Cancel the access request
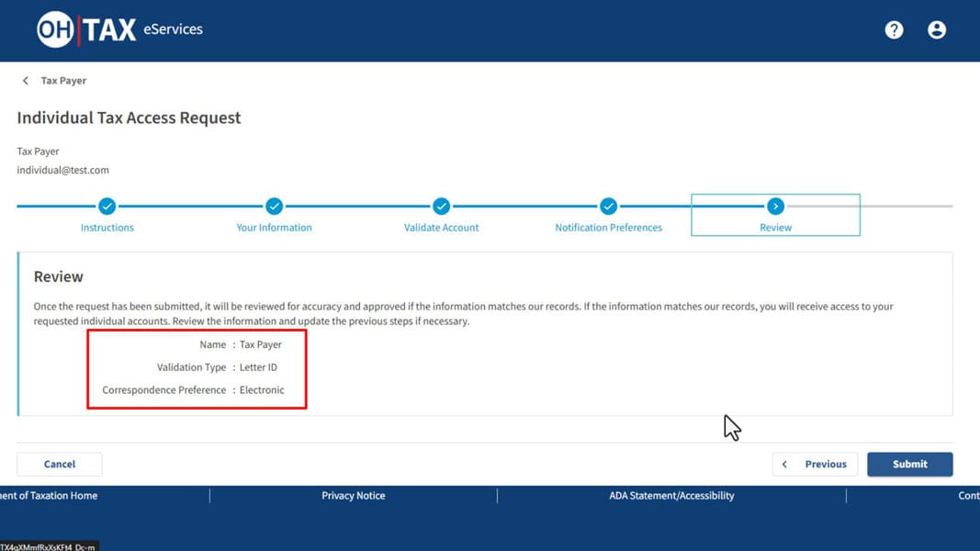Image resolution: width=980 pixels, height=551 pixels. tap(60, 464)
